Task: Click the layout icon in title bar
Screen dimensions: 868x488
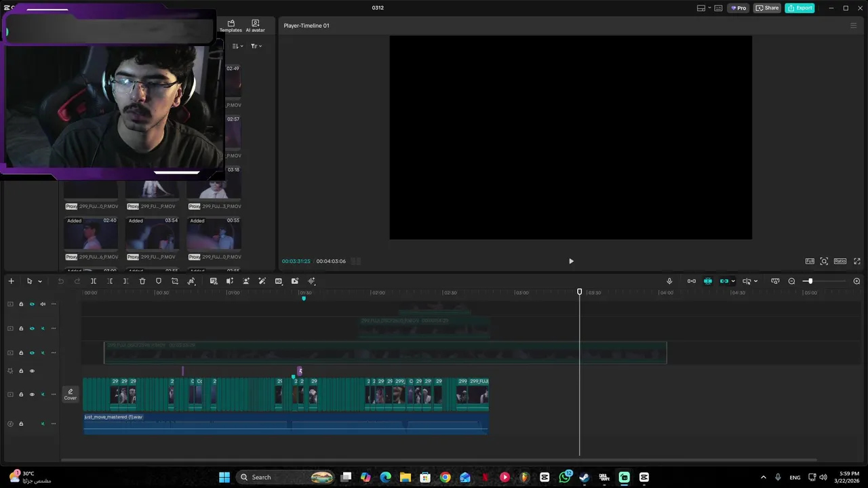Action: tap(701, 8)
